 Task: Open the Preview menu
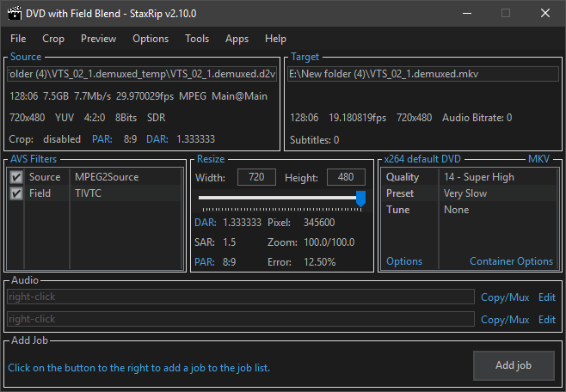(x=98, y=39)
